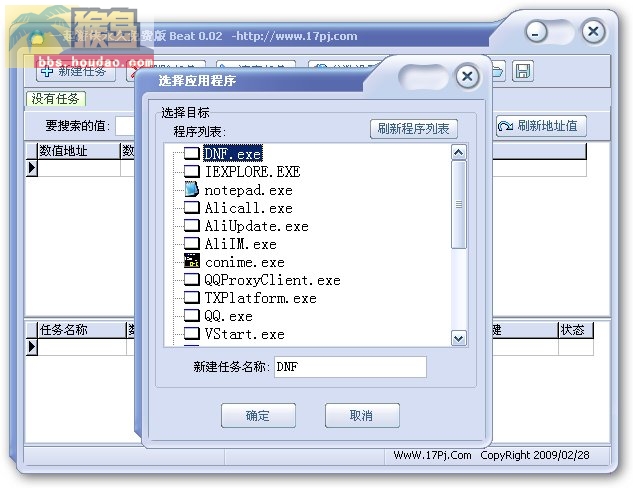Click 刷新地址值 button in main window

point(541,126)
